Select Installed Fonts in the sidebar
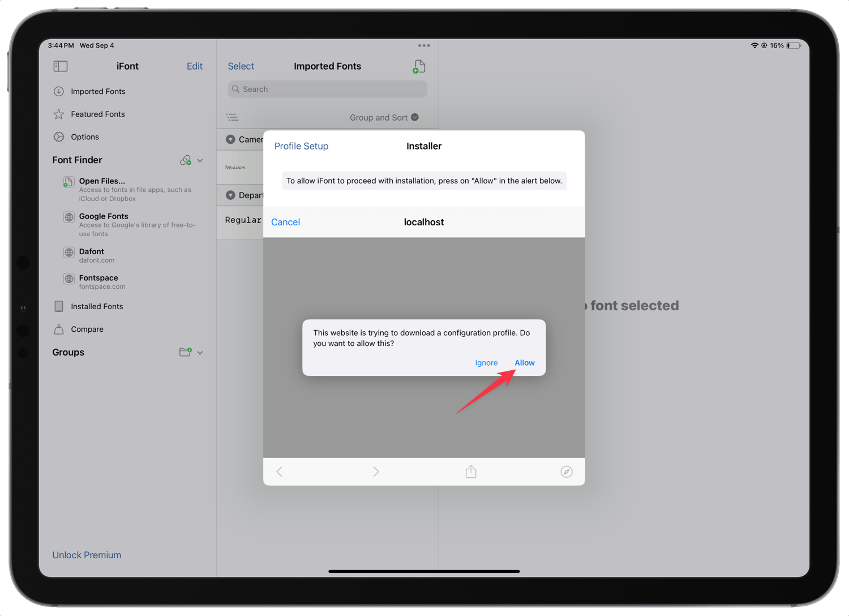The image size is (849, 616). click(x=96, y=306)
